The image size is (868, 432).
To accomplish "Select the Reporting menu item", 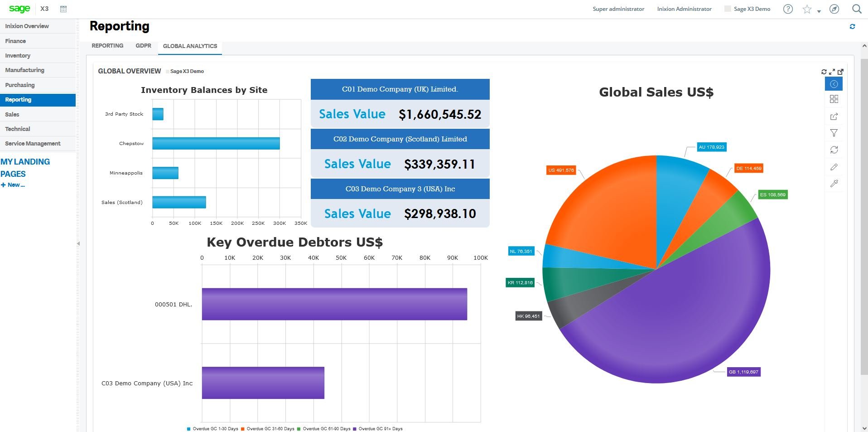I will click(38, 100).
